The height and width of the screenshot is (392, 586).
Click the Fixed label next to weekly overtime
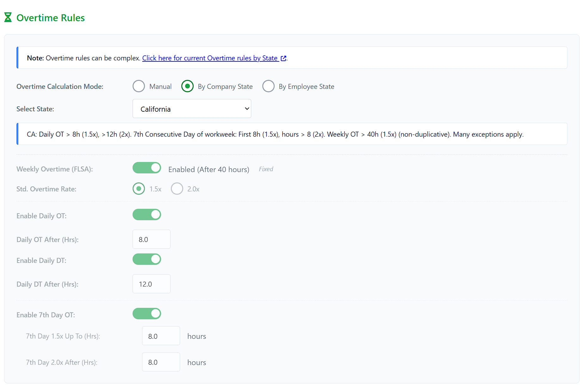tap(266, 169)
